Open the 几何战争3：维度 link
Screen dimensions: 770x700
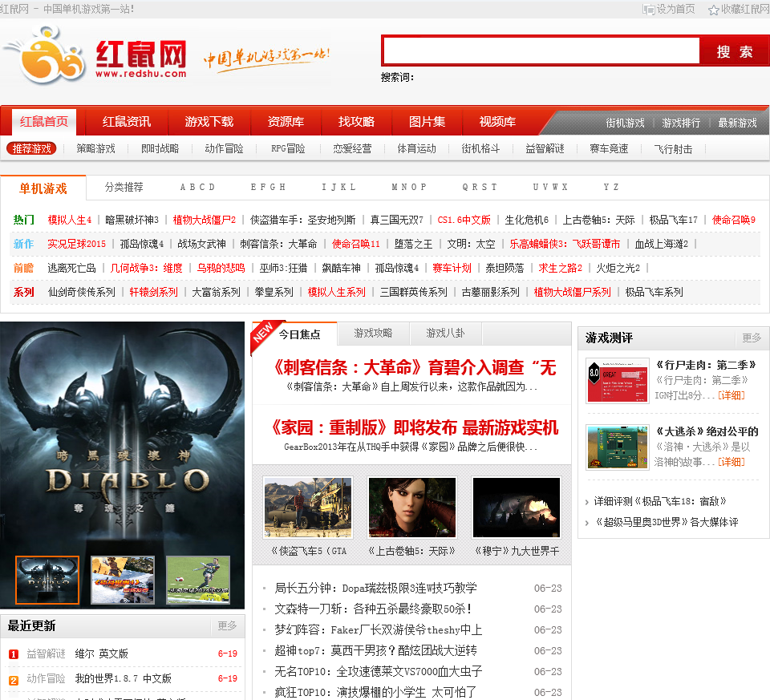[x=146, y=268]
